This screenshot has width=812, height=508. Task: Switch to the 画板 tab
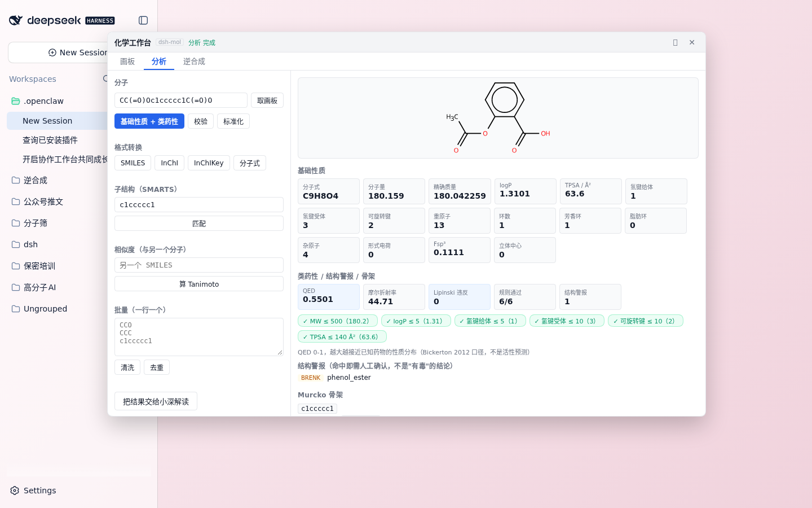pos(127,62)
